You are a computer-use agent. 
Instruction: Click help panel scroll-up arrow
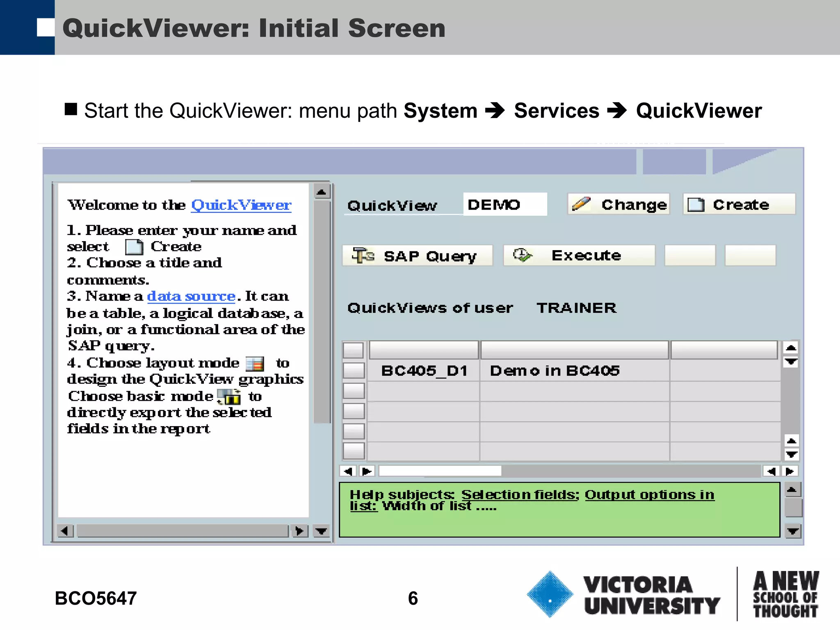[x=792, y=490]
